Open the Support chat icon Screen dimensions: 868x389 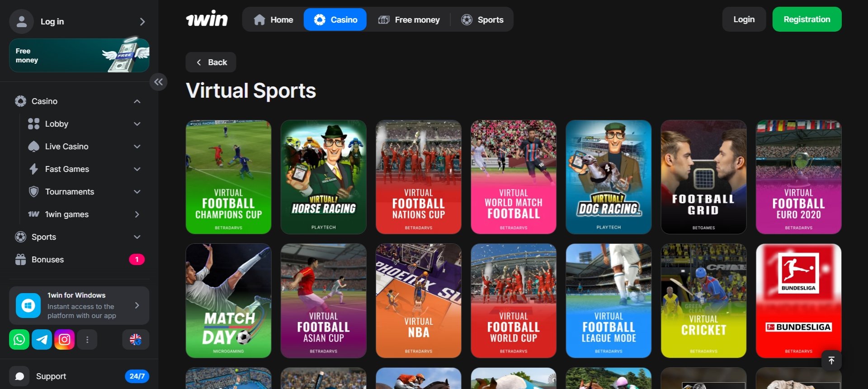[19, 376]
